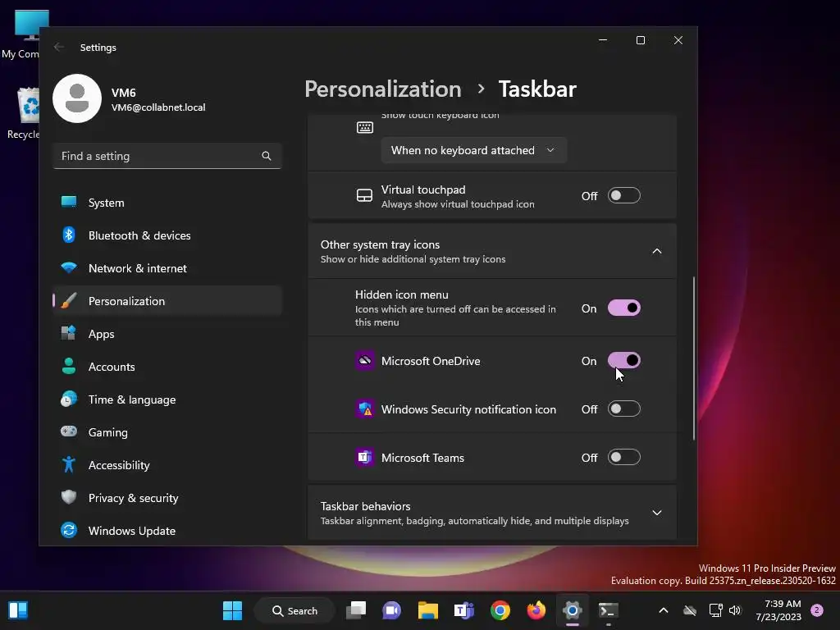The width and height of the screenshot is (840, 630).
Task: Open Windows Start menu
Action: [x=232, y=610]
